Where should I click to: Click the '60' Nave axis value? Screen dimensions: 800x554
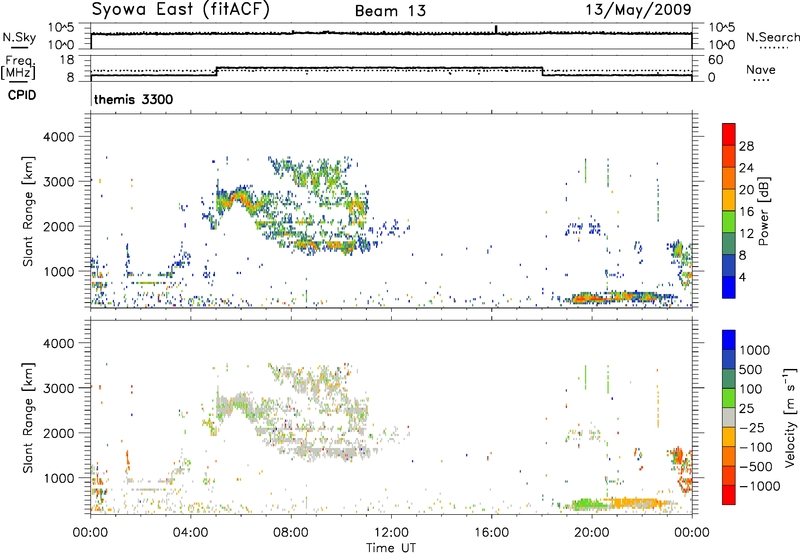pyautogui.click(x=715, y=60)
